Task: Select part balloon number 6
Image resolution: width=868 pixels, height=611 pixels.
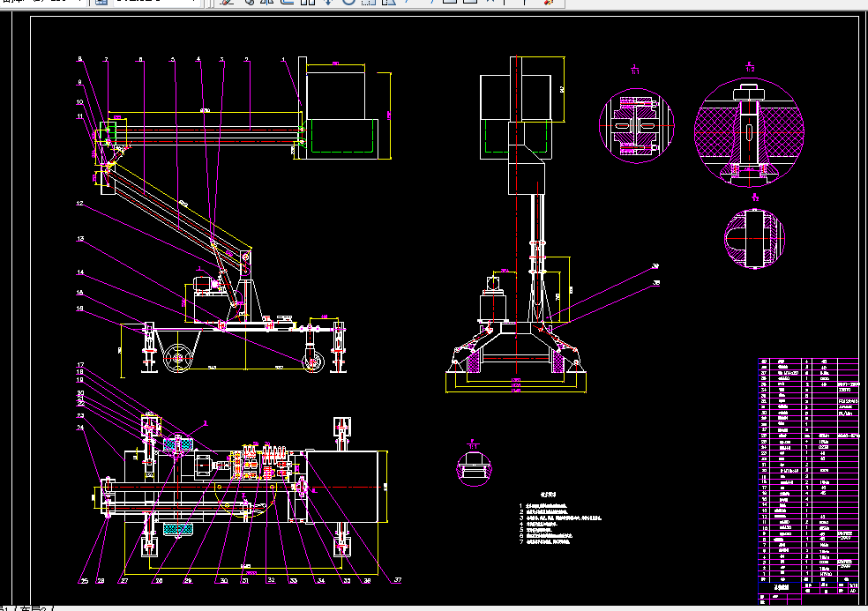Action: [140, 59]
